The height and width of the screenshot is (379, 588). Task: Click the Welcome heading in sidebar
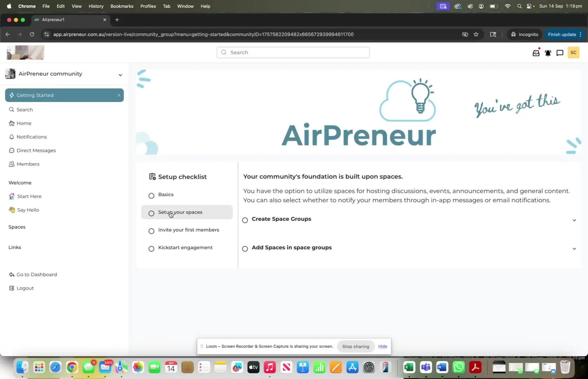pos(20,183)
